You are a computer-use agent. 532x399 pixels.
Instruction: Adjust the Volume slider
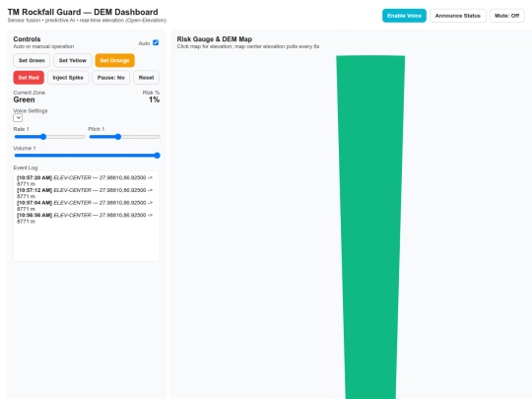pyautogui.click(x=87, y=156)
